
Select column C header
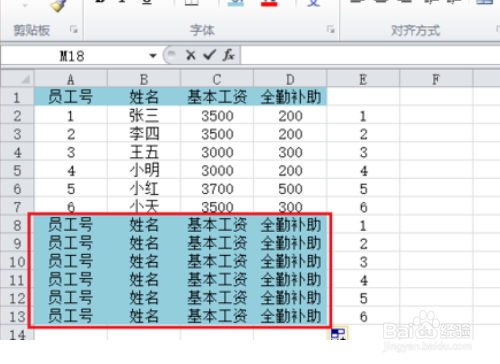(x=217, y=79)
